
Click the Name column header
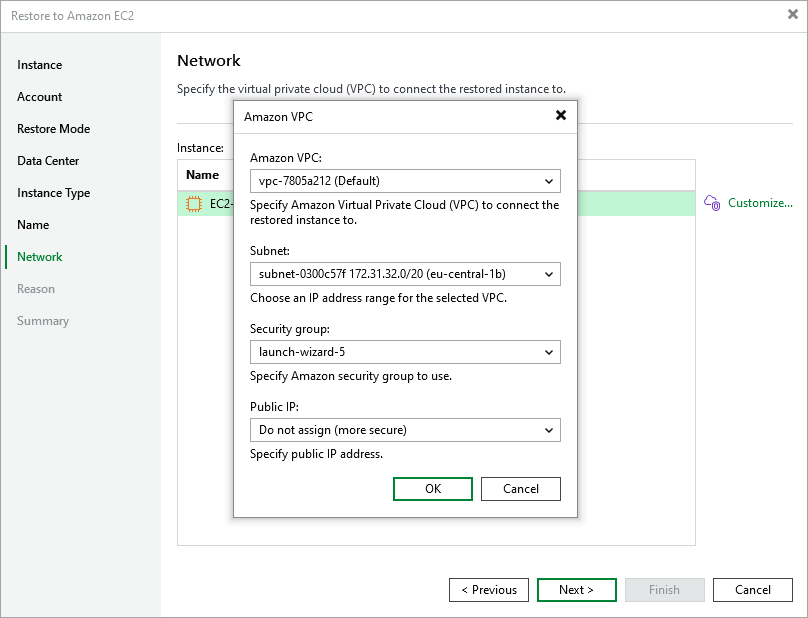coord(204,174)
